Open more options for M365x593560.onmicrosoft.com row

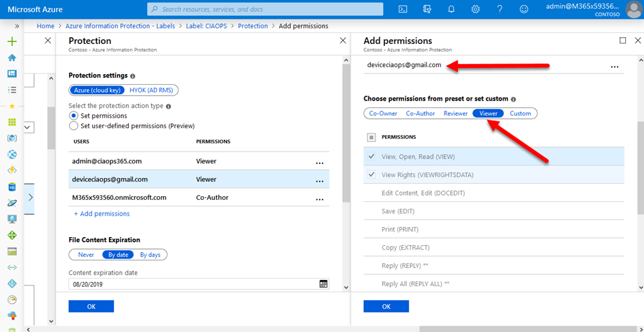[319, 199]
